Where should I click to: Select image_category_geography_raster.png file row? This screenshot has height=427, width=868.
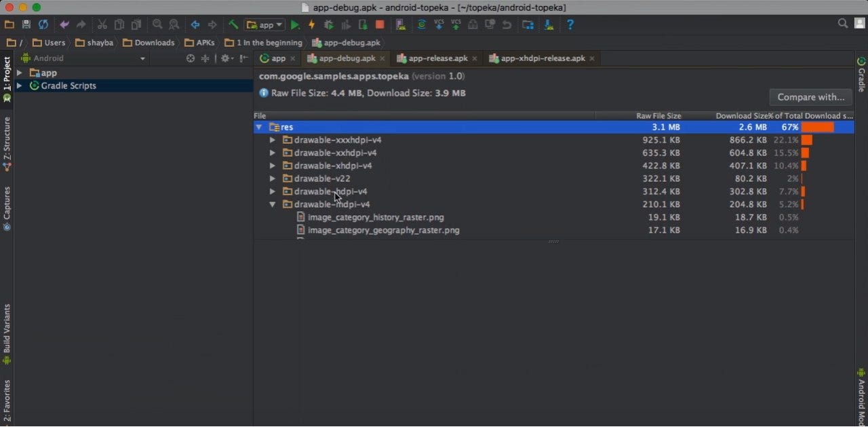click(x=554, y=230)
